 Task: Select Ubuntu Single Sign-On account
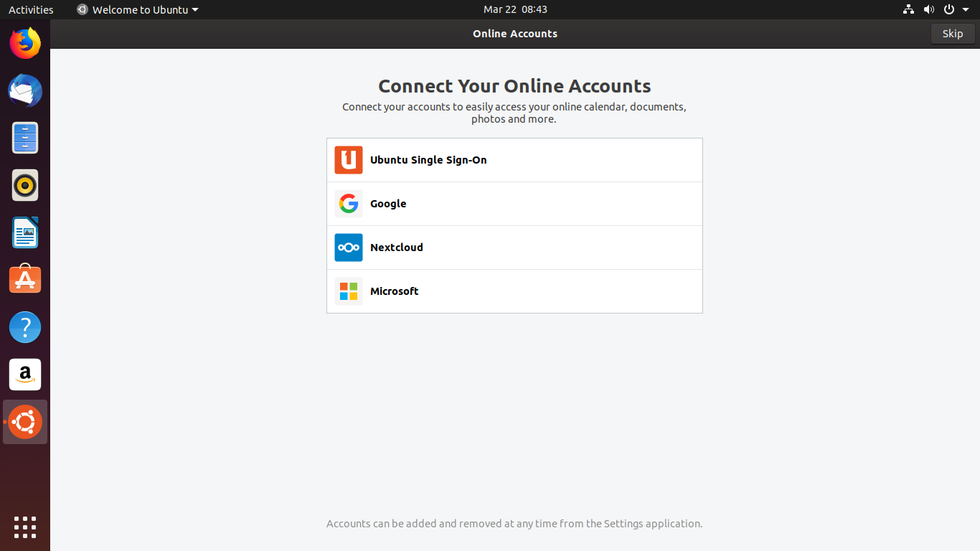pos(514,160)
